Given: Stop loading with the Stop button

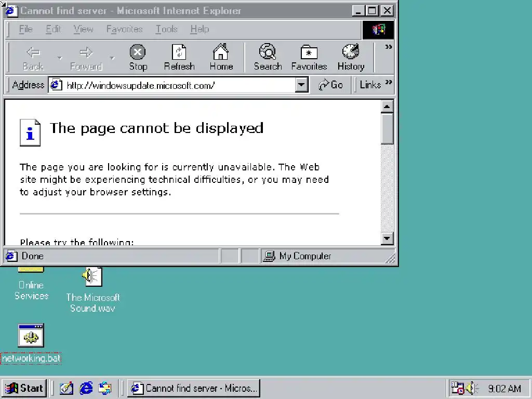Looking at the screenshot, I should [138, 58].
